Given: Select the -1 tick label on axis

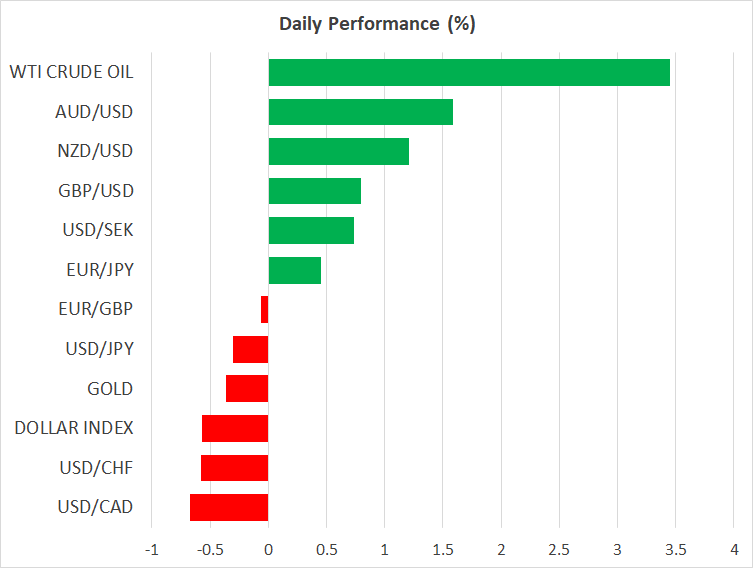Looking at the screenshot, I should pyautogui.click(x=151, y=549).
